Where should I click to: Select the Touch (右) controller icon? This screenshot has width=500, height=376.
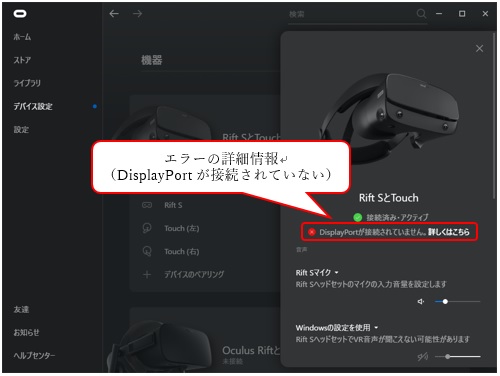147,251
